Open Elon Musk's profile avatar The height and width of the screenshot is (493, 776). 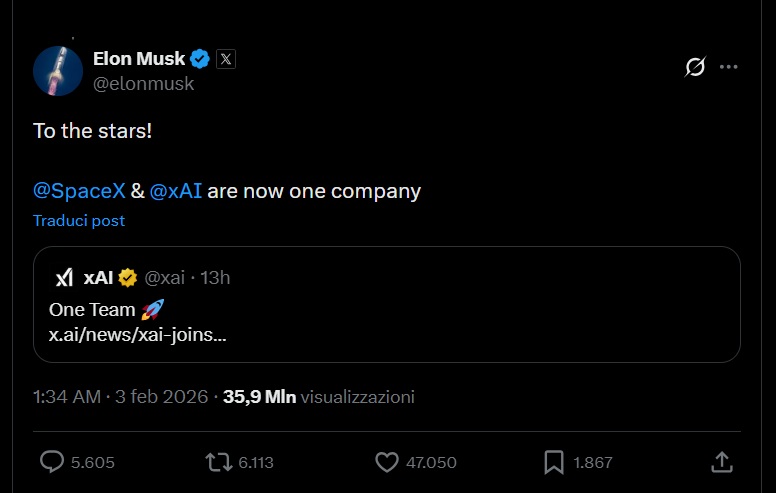tap(58, 71)
